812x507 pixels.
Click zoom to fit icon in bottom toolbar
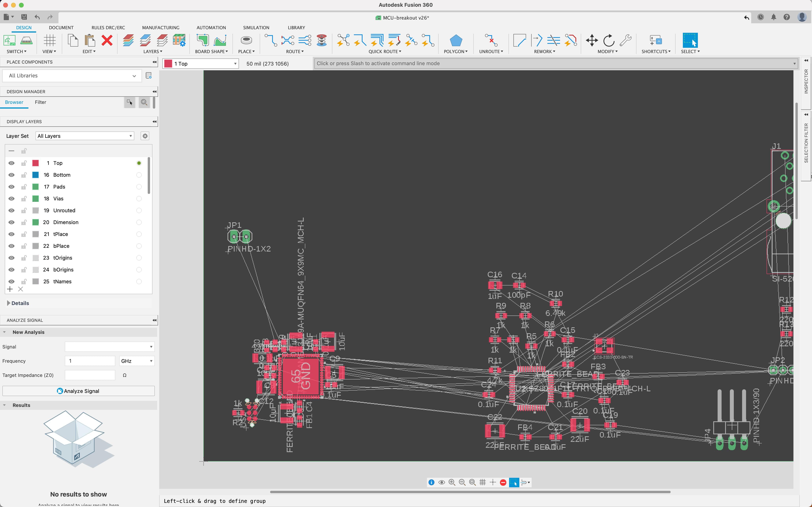coord(472,482)
